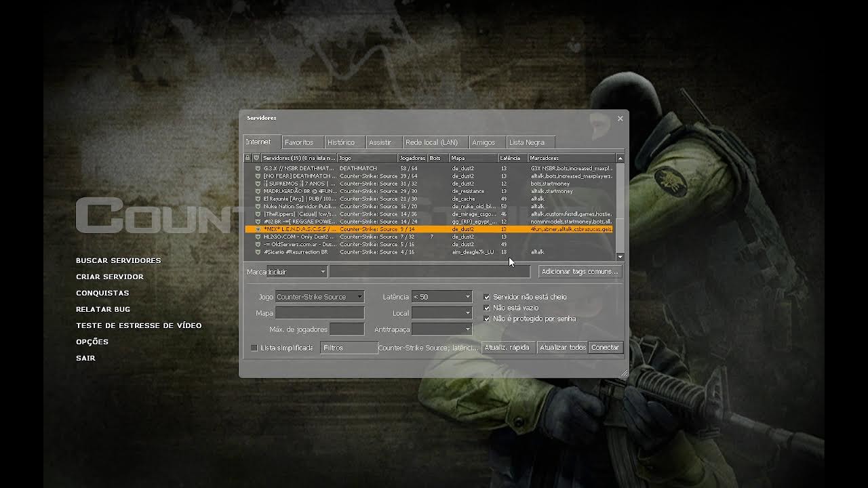Uncheck 'Não é protegido por senha'
Viewport: 868px width, 488px height.
[486, 319]
